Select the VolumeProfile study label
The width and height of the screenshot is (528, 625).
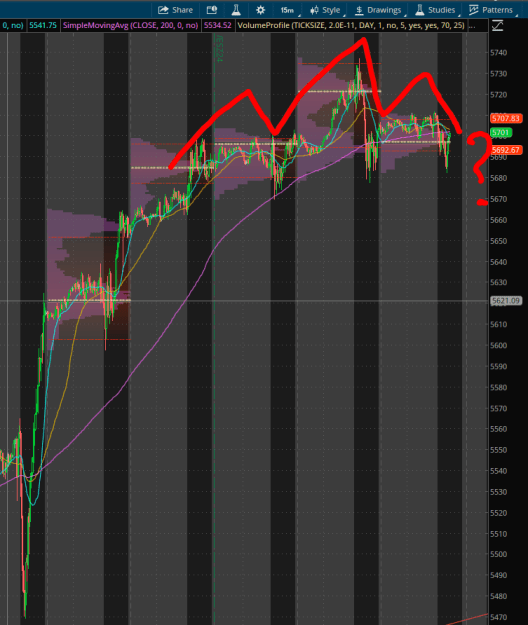(x=351, y=26)
